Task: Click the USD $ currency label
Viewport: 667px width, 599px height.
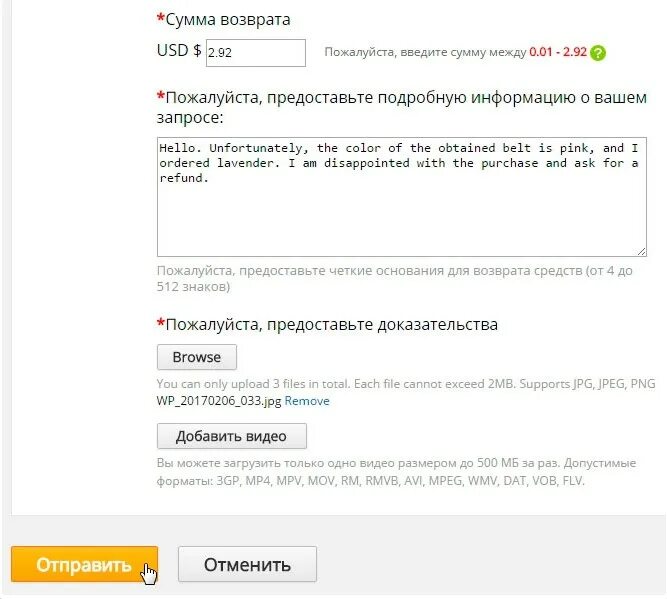Action: point(179,51)
